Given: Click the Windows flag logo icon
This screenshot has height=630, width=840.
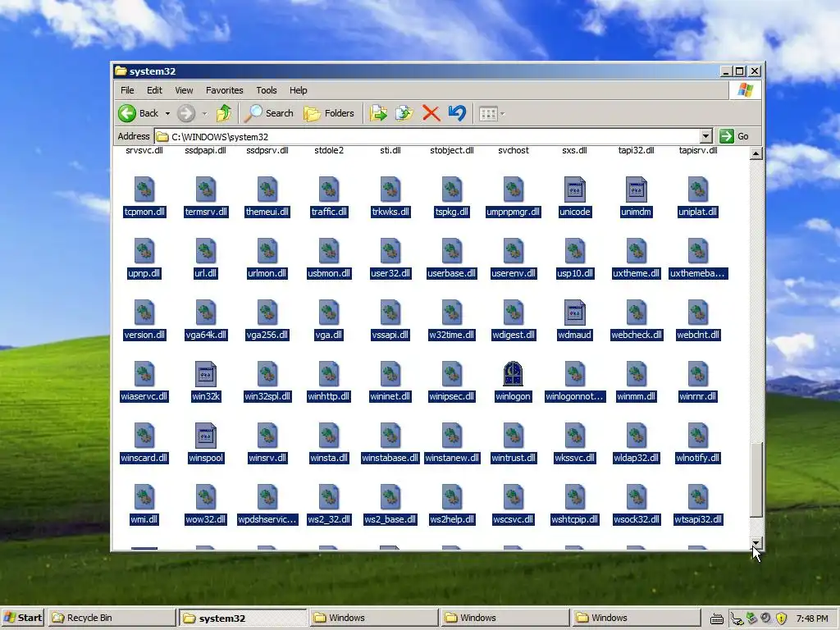Looking at the screenshot, I should [x=745, y=90].
